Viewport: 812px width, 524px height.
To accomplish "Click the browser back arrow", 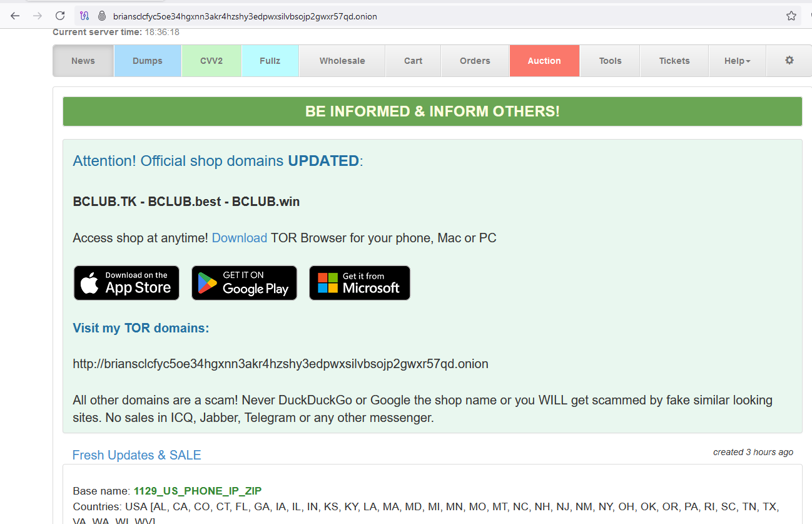I will (x=15, y=16).
